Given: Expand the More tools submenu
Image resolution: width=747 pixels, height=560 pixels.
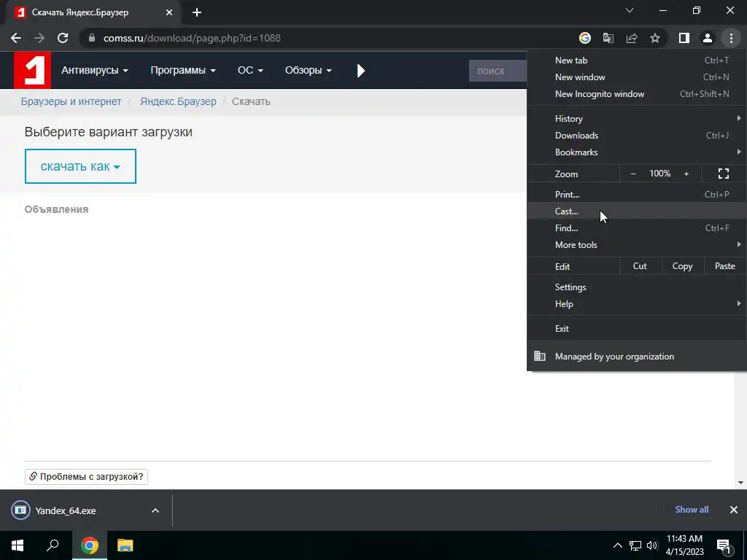Looking at the screenshot, I should [636, 245].
